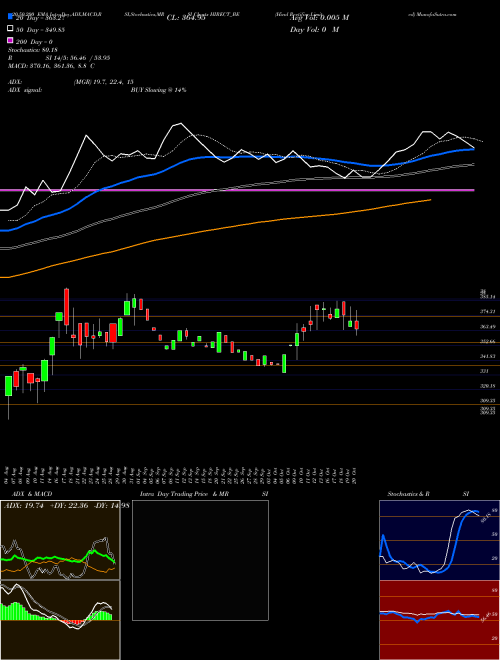Click the 'ADX: 19.74' readout in ADX panel
This screenshot has height=660, width=500.
point(22,506)
